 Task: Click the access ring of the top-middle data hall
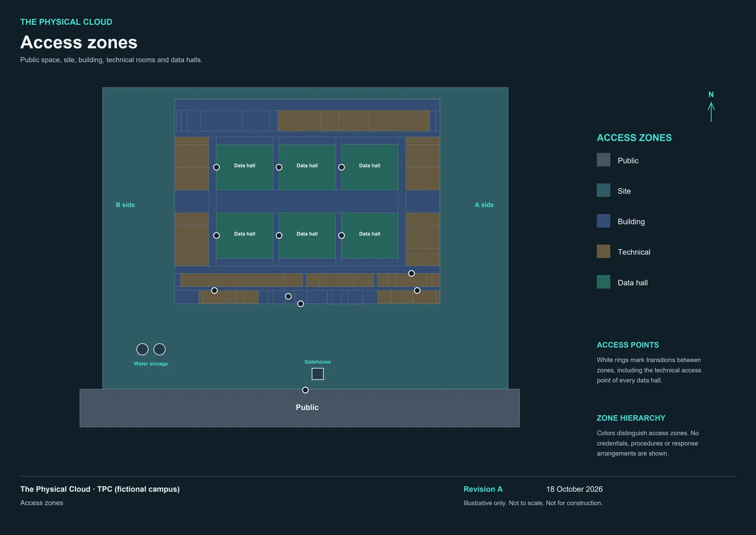[279, 168]
